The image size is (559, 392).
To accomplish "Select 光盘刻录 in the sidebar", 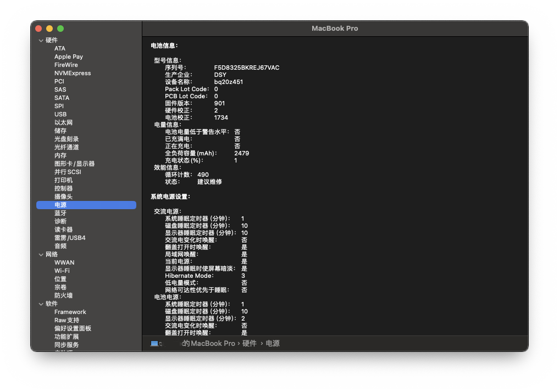I will 67,139.
